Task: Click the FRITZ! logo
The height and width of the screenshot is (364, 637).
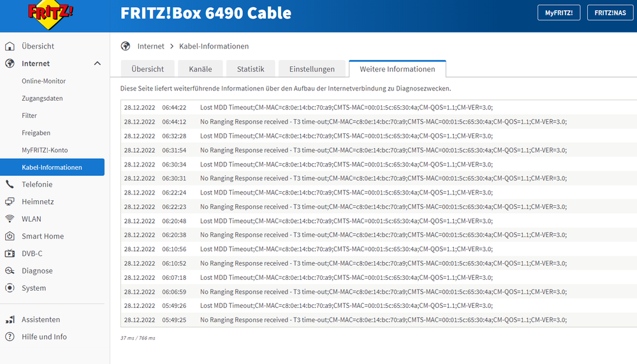Action: point(50,15)
